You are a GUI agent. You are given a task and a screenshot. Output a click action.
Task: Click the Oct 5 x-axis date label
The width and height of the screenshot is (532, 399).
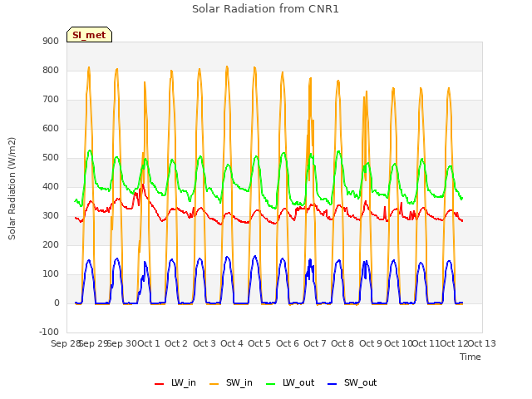pyautogui.click(x=259, y=343)
